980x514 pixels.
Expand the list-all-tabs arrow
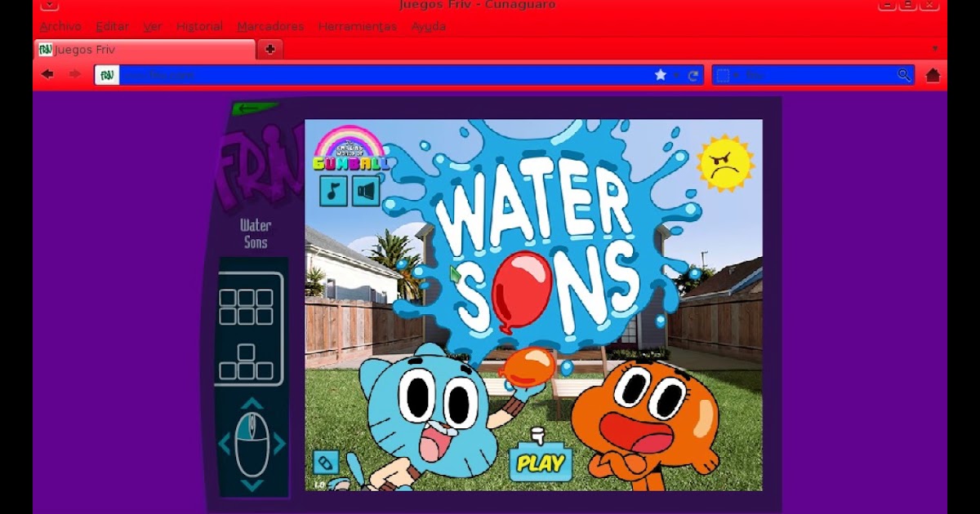[935, 49]
